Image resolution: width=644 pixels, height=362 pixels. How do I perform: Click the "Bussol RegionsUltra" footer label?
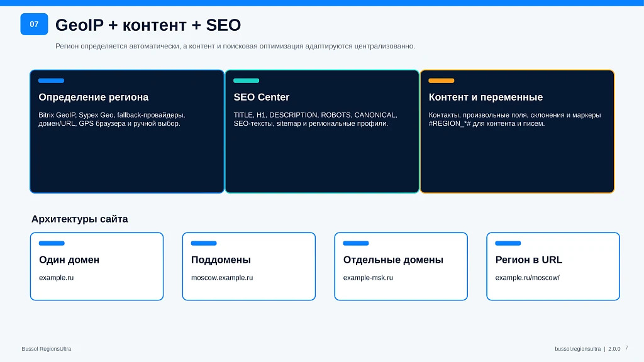pyautogui.click(x=47, y=349)
